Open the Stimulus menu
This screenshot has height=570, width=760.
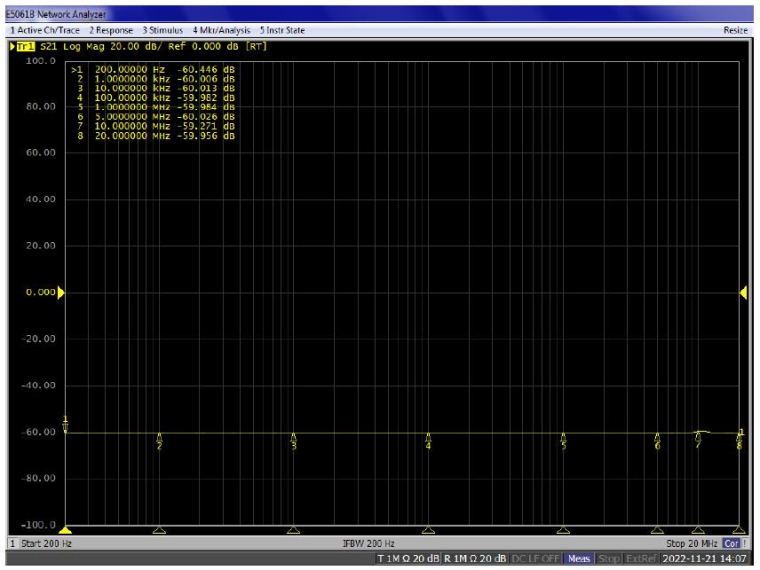point(163,31)
